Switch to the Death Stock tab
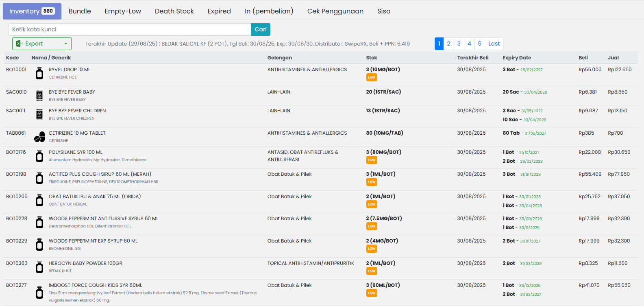The image size is (644, 306). pos(174,11)
